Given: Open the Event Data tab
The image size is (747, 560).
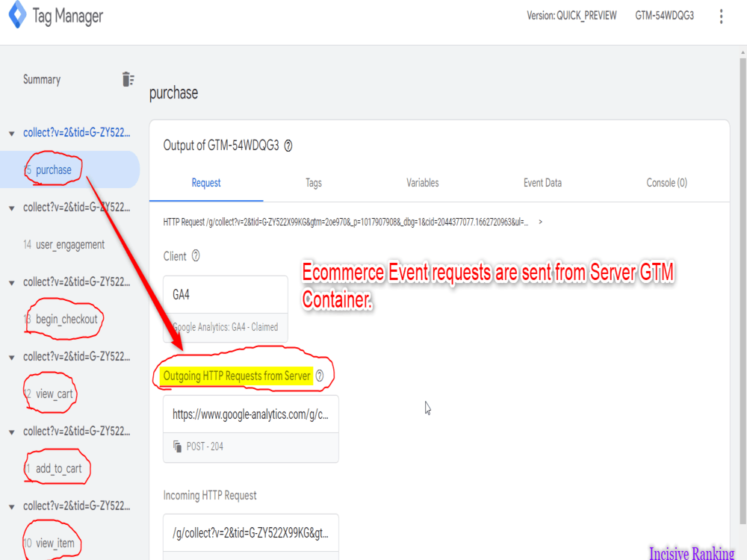Looking at the screenshot, I should (542, 183).
